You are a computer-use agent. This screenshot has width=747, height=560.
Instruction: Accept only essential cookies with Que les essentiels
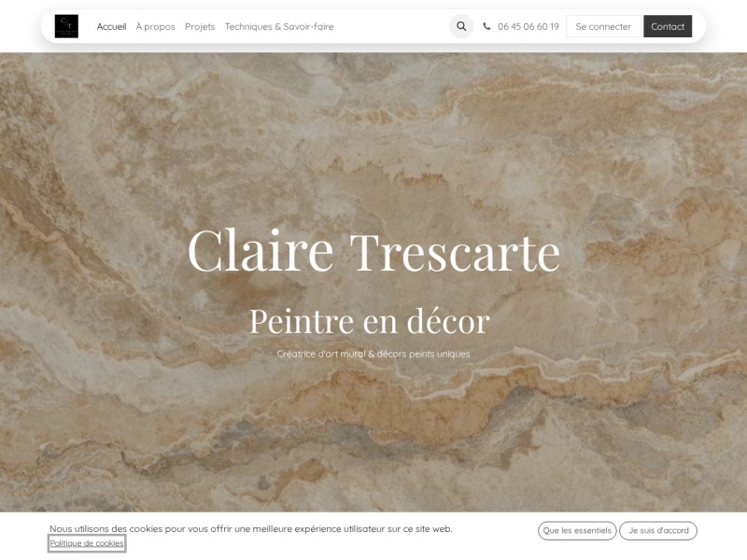tap(577, 530)
